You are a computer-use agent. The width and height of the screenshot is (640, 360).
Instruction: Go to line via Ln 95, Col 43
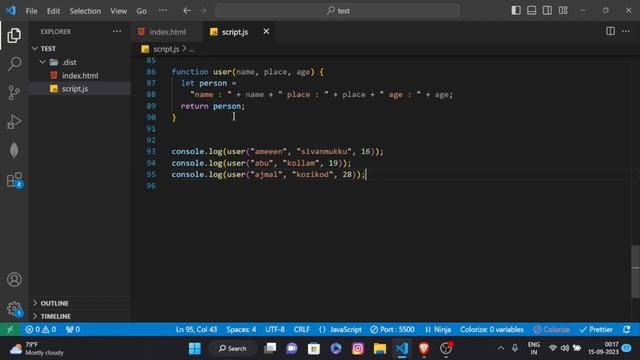coord(196,329)
